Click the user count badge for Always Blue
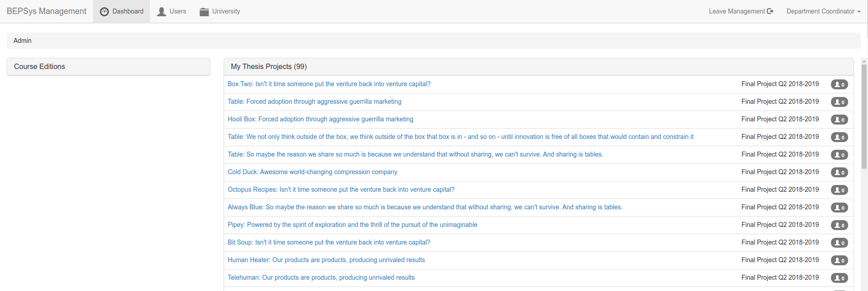This screenshot has height=291, width=868. pyautogui.click(x=840, y=208)
